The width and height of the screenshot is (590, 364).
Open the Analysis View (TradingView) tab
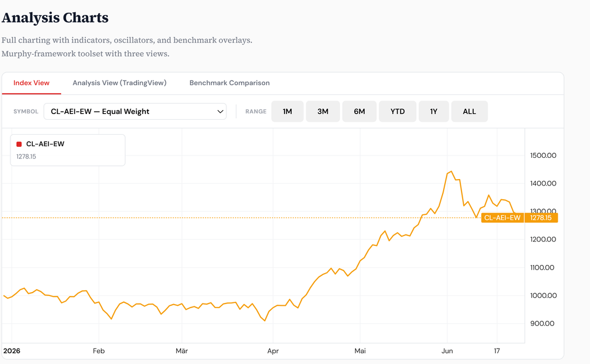point(119,83)
